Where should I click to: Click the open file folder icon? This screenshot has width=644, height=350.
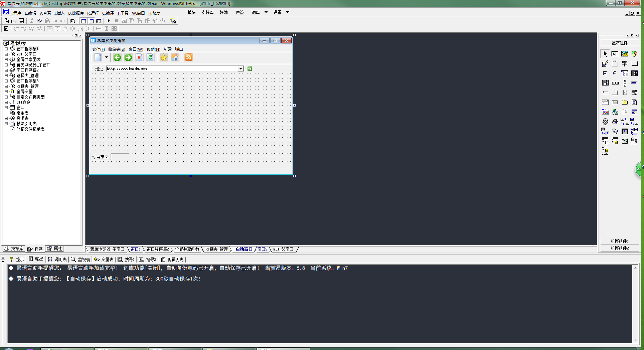(14, 21)
